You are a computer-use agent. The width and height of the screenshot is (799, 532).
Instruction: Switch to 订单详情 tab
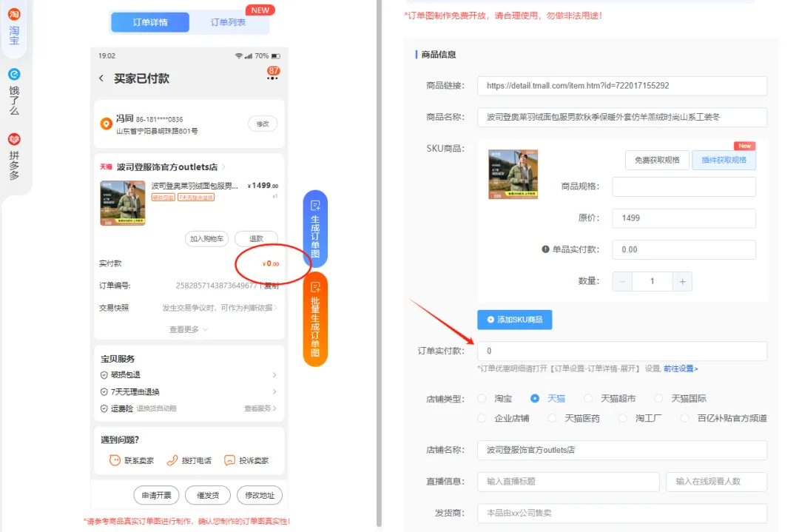point(149,22)
